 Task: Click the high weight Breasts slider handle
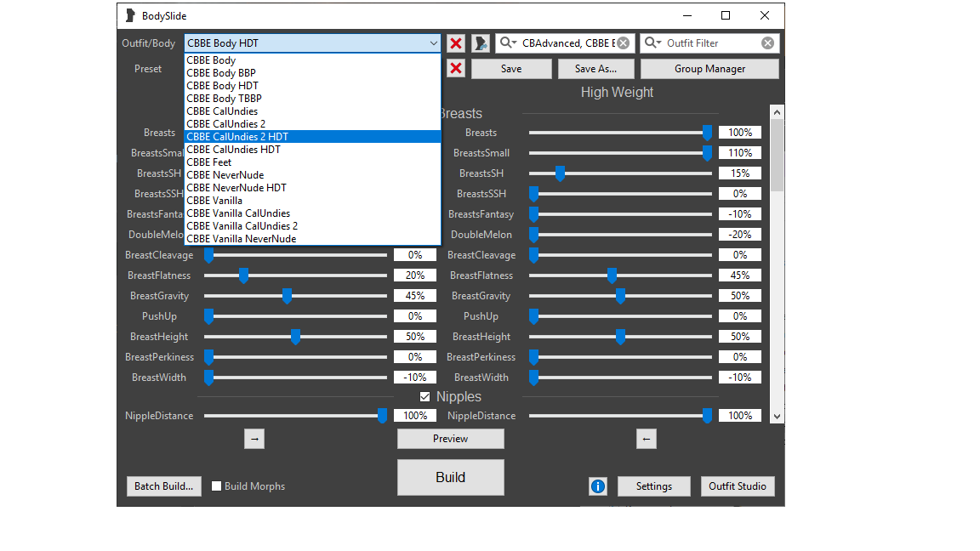(x=707, y=133)
